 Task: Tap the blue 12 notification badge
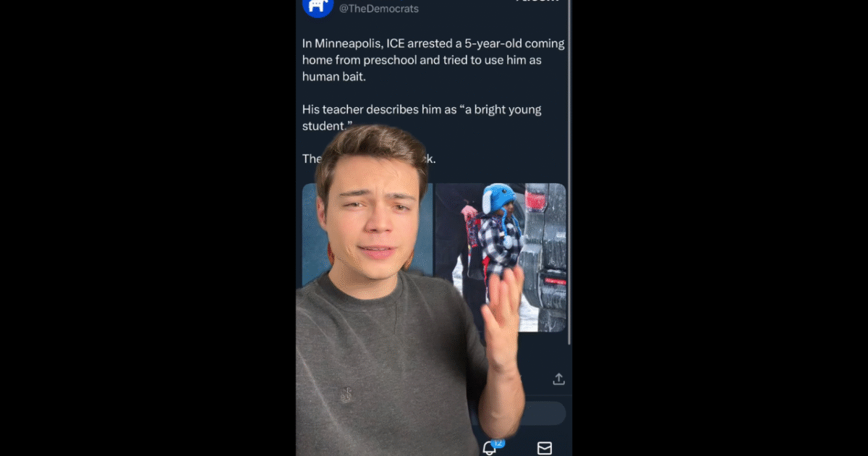pyautogui.click(x=498, y=443)
